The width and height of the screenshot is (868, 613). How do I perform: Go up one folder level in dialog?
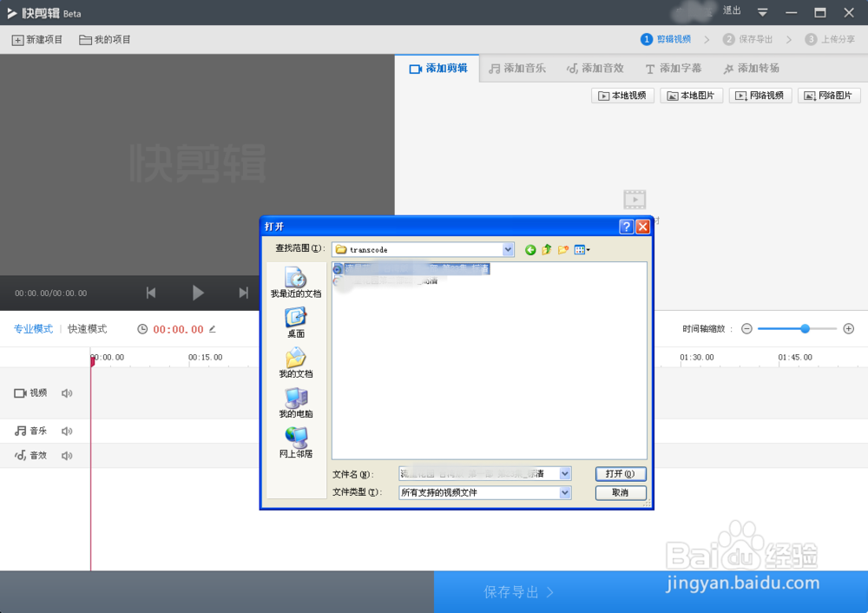tap(547, 250)
